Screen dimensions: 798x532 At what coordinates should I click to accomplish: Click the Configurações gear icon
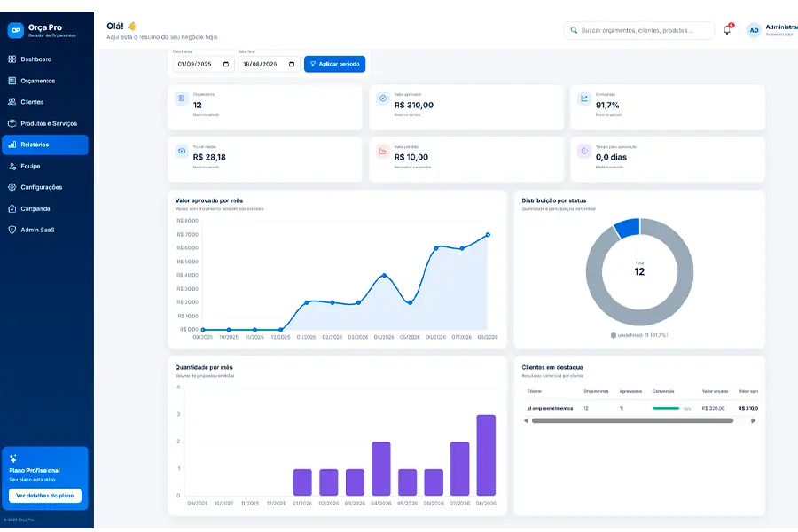12,187
